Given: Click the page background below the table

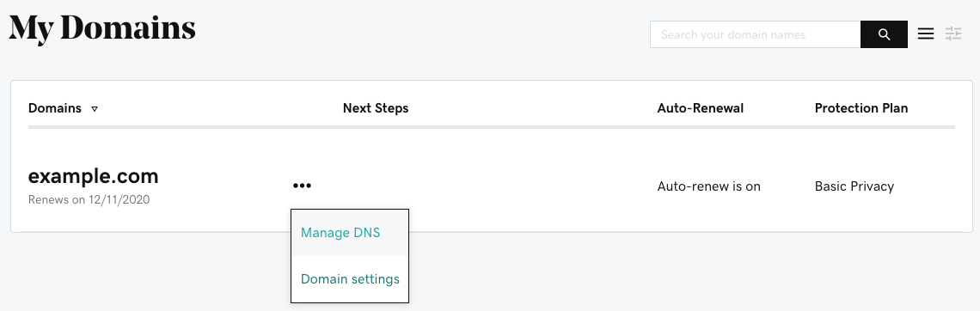Looking at the screenshot, I should pyautogui.click(x=688, y=275).
